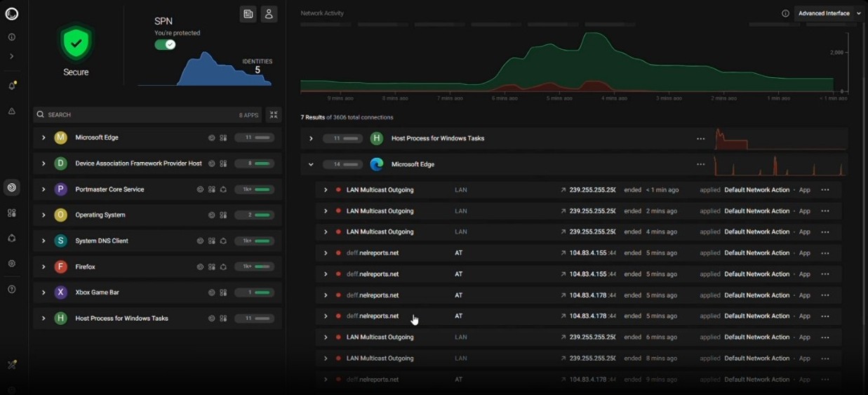Click the collapse icon beside the 8 APPS label
The image size is (868, 395).
pyautogui.click(x=273, y=114)
